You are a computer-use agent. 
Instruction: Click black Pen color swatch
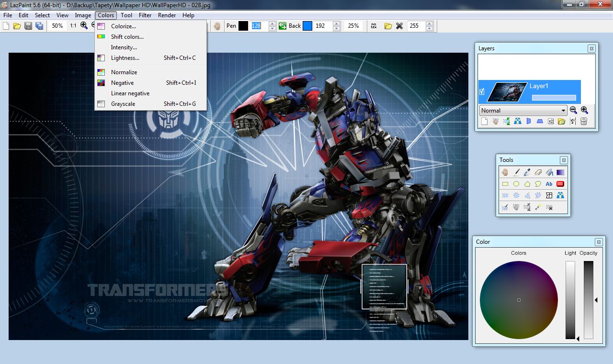243,26
